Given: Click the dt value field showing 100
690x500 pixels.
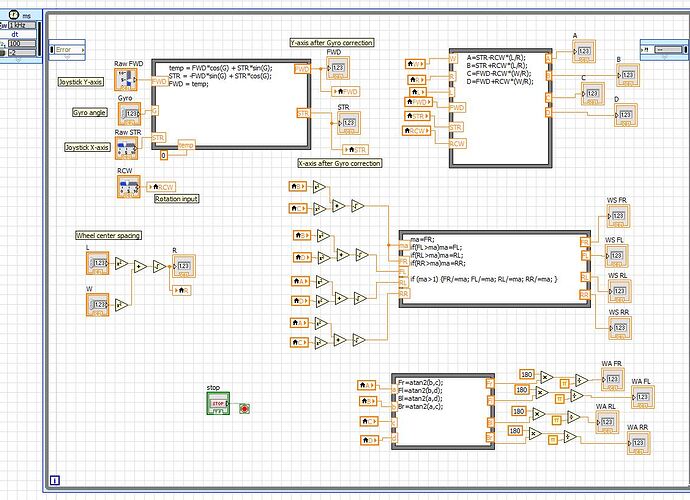Looking at the screenshot, I should click(22, 43).
